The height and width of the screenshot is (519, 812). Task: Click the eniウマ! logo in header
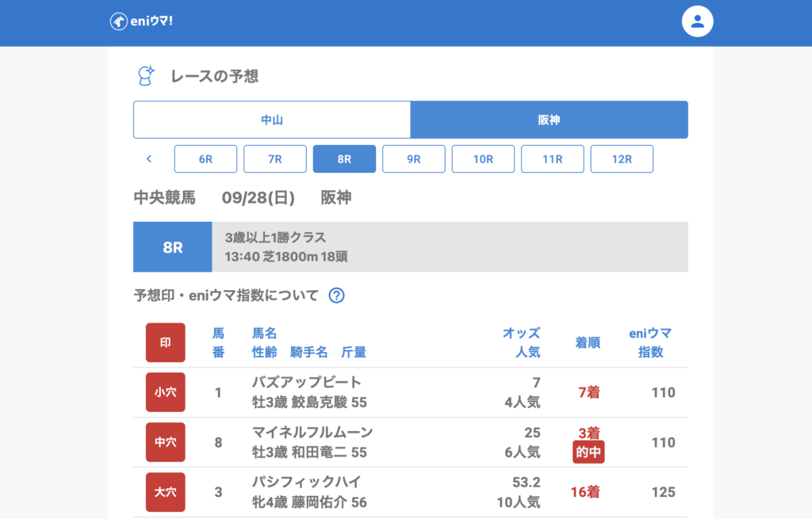pos(141,21)
